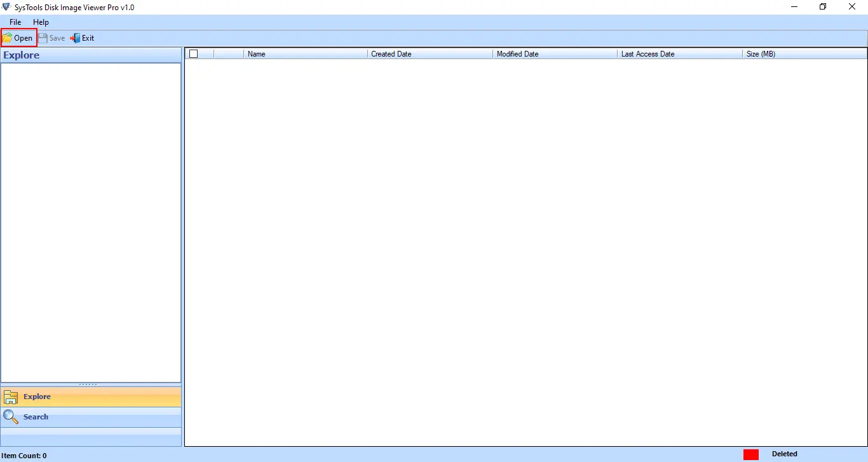Minimize the Disk Image Viewer window
868x462 pixels.
pyautogui.click(x=794, y=7)
